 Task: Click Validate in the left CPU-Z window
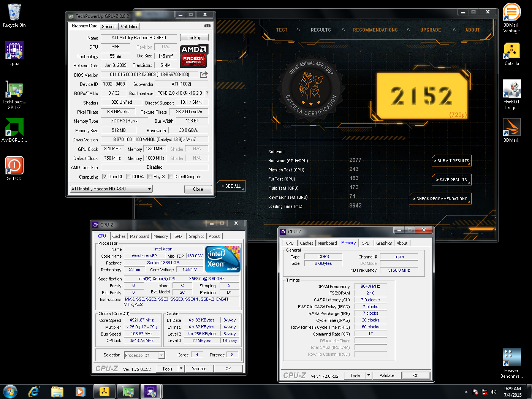click(199, 369)
